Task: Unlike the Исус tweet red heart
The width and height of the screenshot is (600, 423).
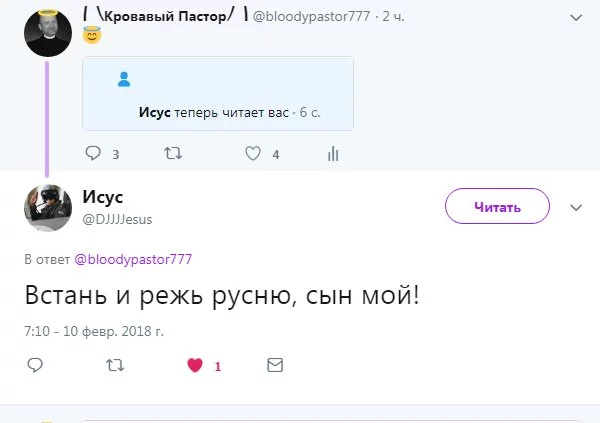Action: [196, 366]
